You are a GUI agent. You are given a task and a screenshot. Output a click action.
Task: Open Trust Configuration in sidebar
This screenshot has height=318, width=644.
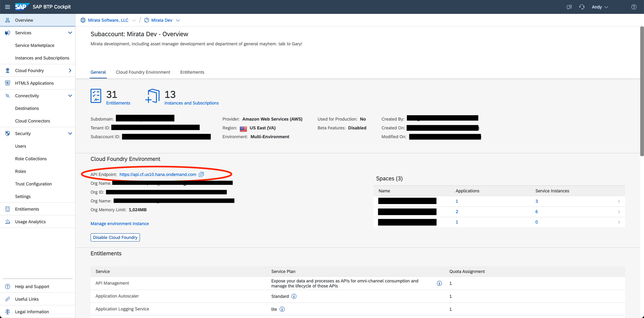coord(33,184)
